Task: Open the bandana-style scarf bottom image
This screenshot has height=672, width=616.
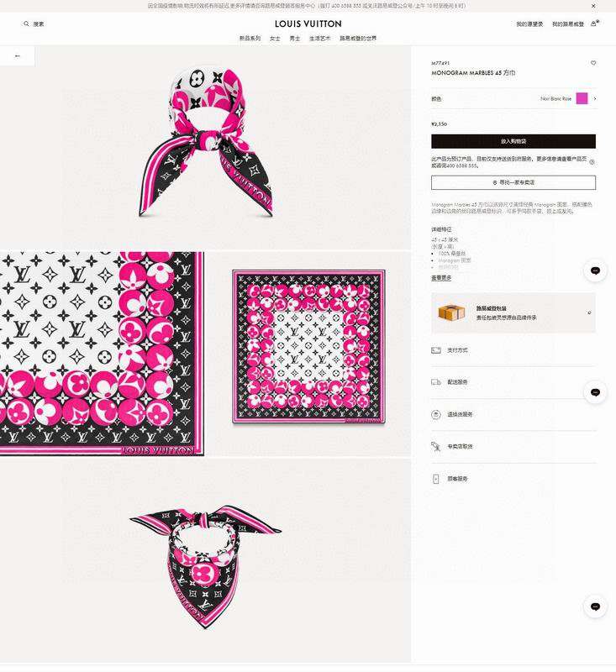Action: (x=205, y=561)
